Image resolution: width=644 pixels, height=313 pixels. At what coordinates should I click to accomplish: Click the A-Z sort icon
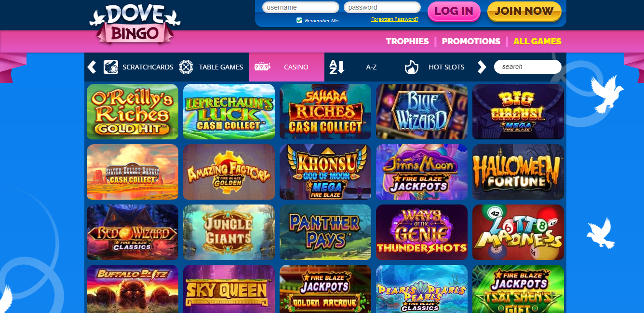click(x=337, y=67)
